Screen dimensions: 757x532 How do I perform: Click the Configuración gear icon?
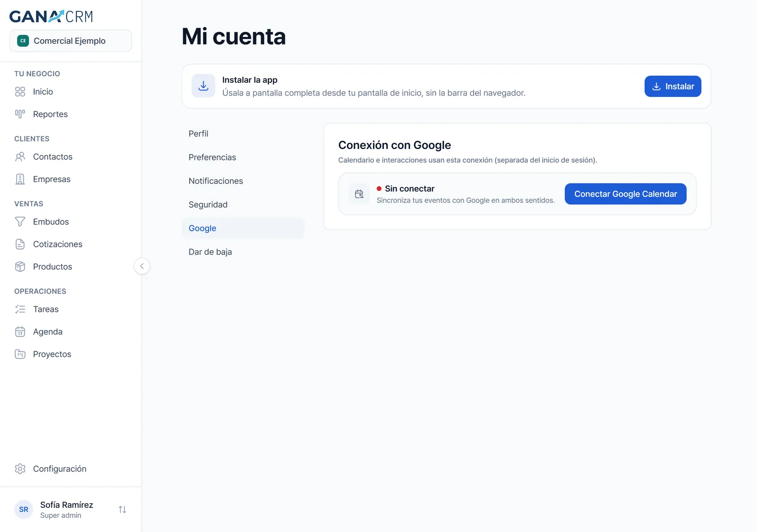pyautogui.click(x=20, y=469)
